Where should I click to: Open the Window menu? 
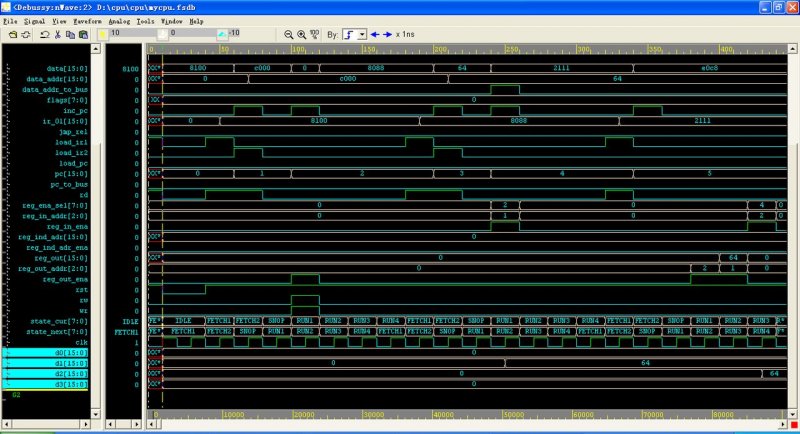tap(171, 21)
